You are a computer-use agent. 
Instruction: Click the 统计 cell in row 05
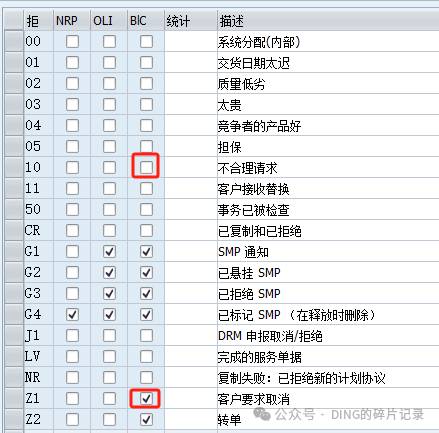(x=191, y=146)
